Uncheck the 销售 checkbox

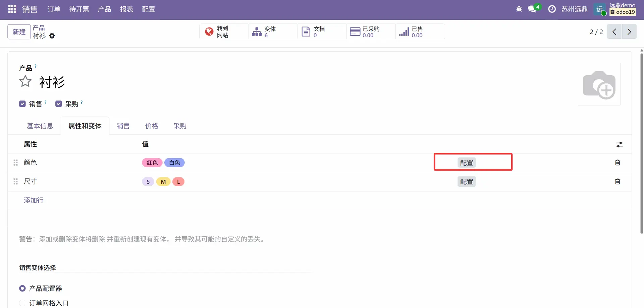[22, 104]
